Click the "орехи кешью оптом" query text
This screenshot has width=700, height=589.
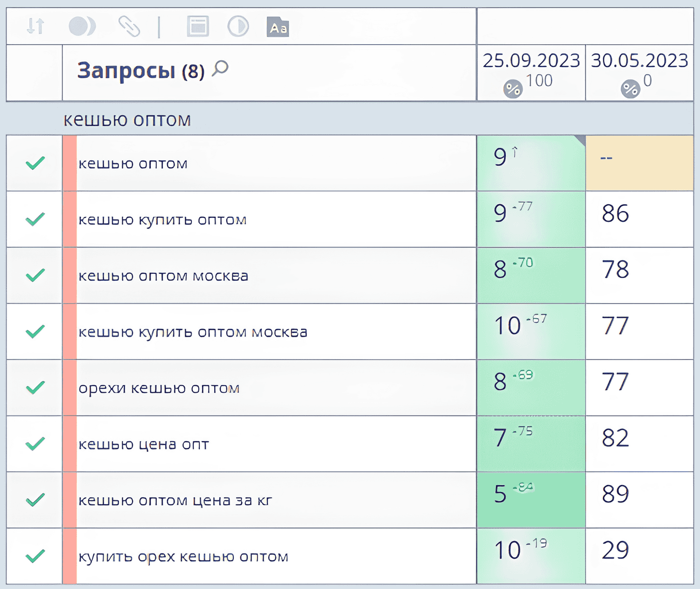click(x=159, y=388)
